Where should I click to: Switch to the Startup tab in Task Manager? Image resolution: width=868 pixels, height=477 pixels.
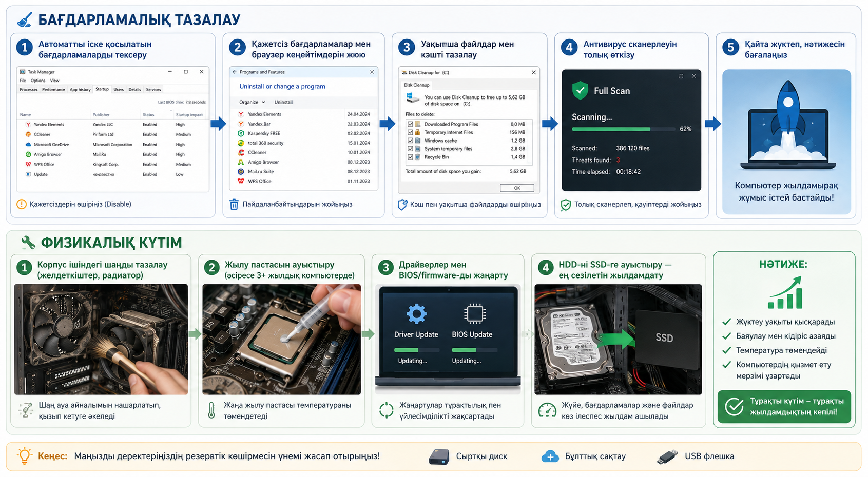(102, 89)
